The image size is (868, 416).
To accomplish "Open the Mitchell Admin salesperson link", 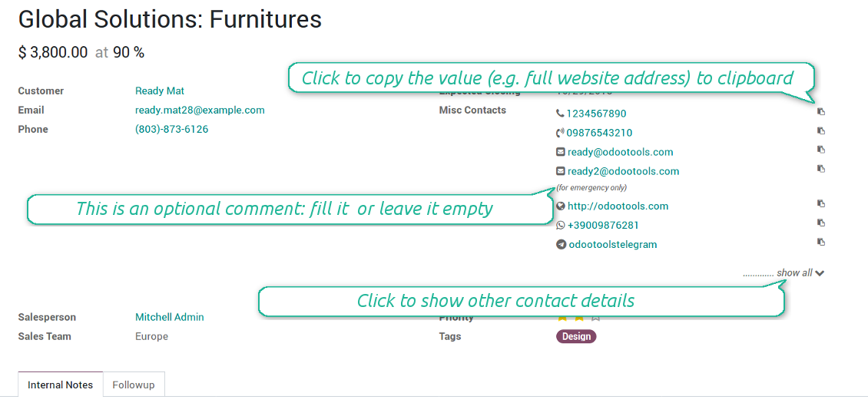I will point(170,317).
